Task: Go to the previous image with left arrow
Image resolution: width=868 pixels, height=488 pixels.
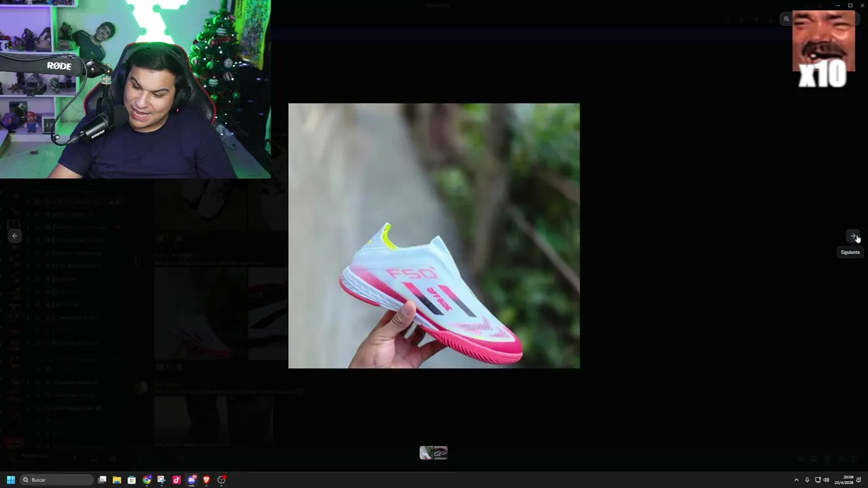Action: 15,236
